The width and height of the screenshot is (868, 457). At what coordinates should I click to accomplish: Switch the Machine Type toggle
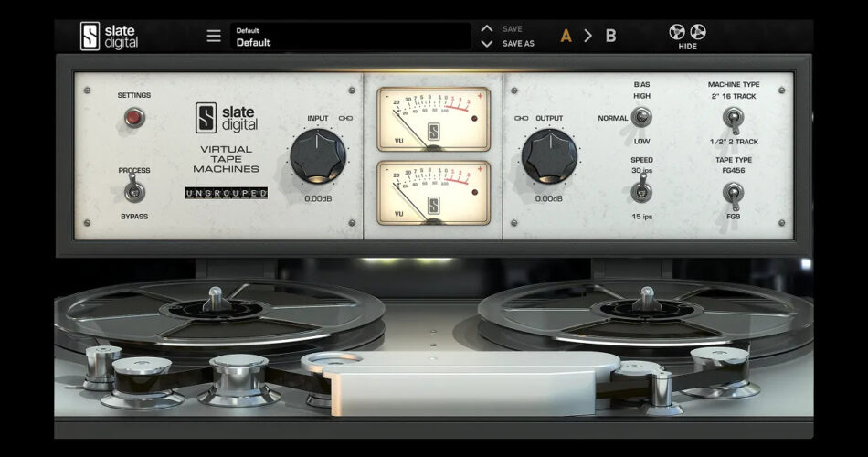(x=732, y=117)
